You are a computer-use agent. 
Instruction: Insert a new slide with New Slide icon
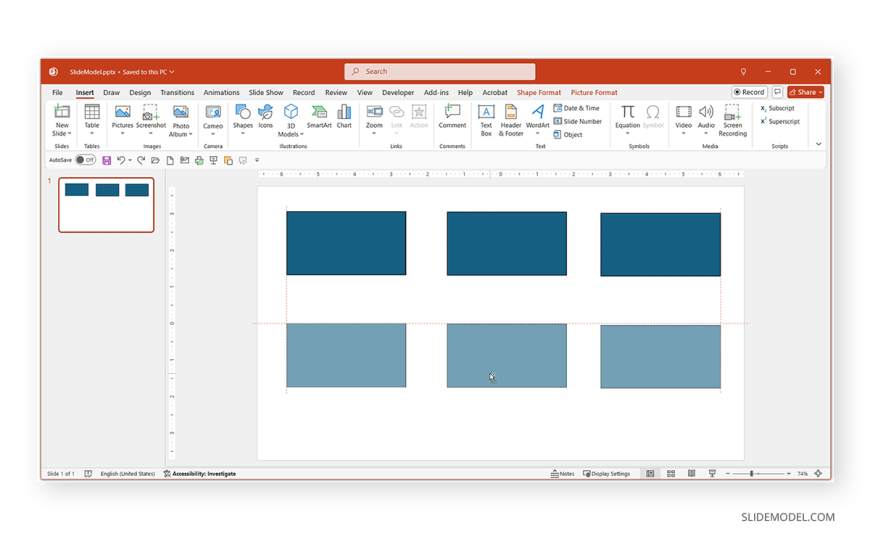pyautogui.click(x=62, y=112)
